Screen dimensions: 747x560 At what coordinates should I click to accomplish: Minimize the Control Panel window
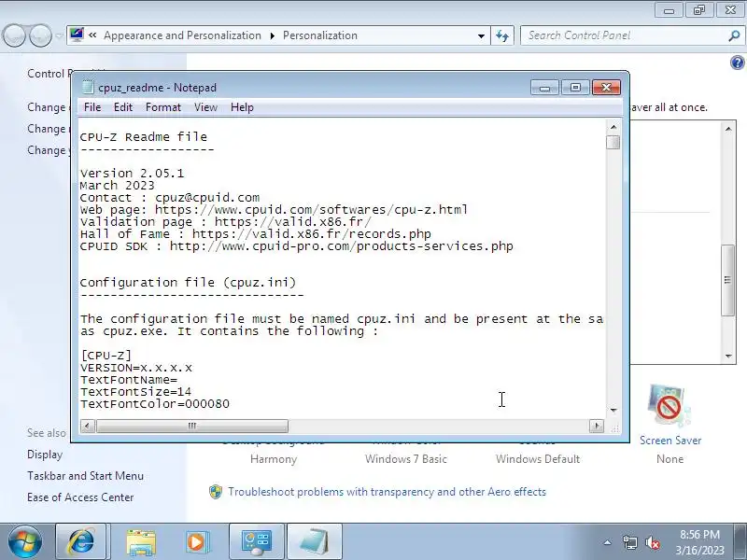coord(669,10)
